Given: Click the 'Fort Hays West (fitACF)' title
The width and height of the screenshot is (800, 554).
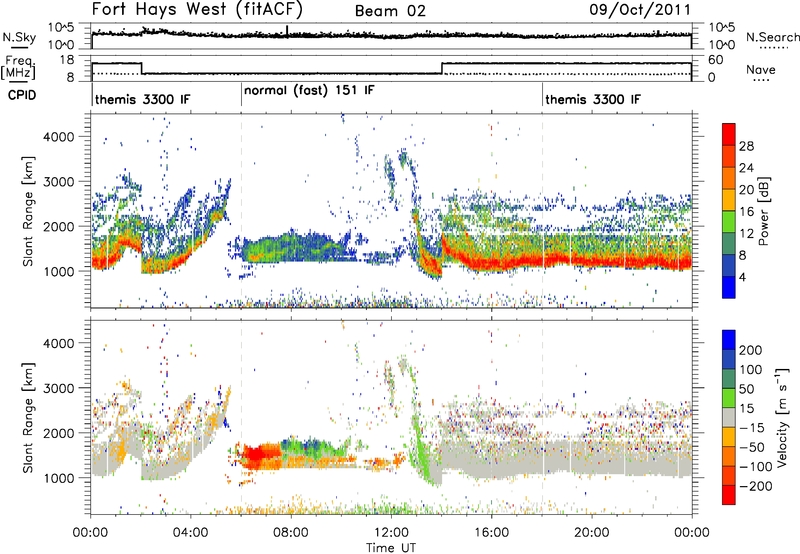Looking at the screenshot, I should tap(197, 10).
